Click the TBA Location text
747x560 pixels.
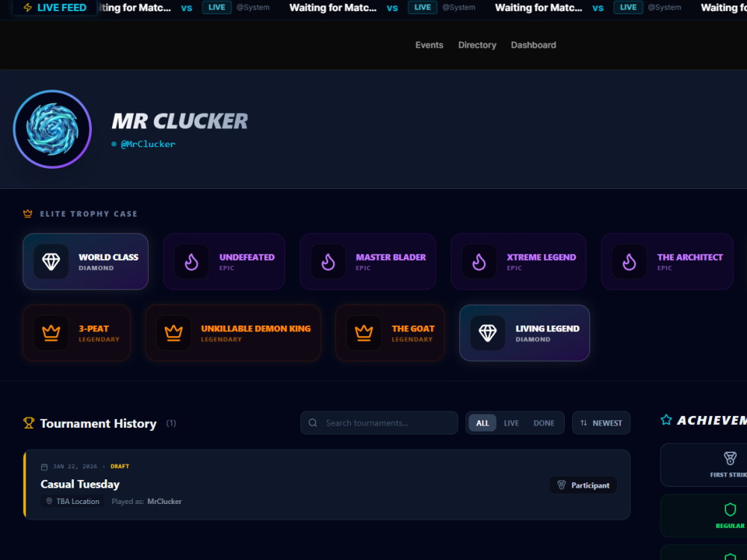78,501
